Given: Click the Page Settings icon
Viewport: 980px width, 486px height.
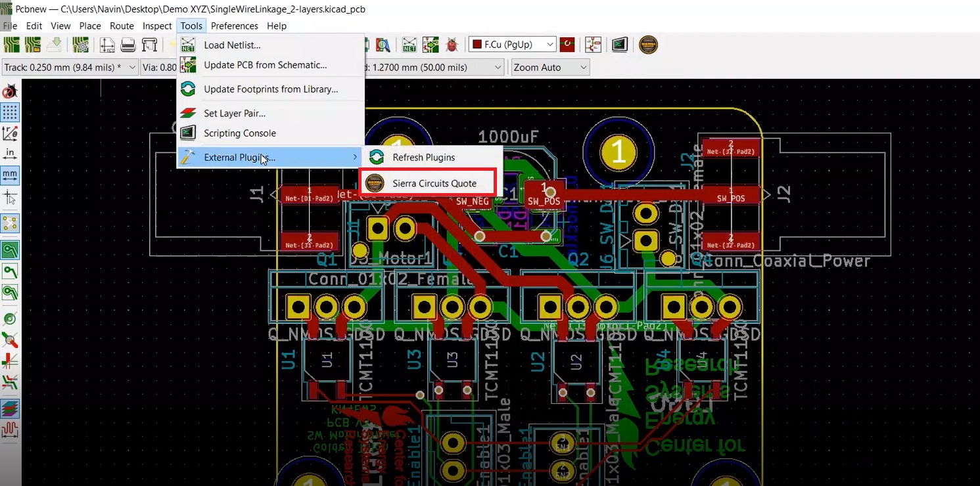Looking at the screenshot, I should (x=107, y=45).
